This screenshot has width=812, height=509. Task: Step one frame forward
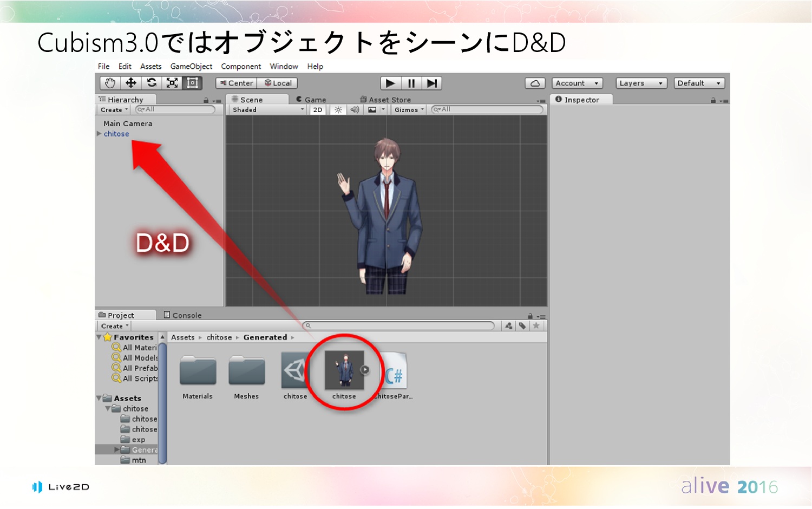(x=431, y=83)
